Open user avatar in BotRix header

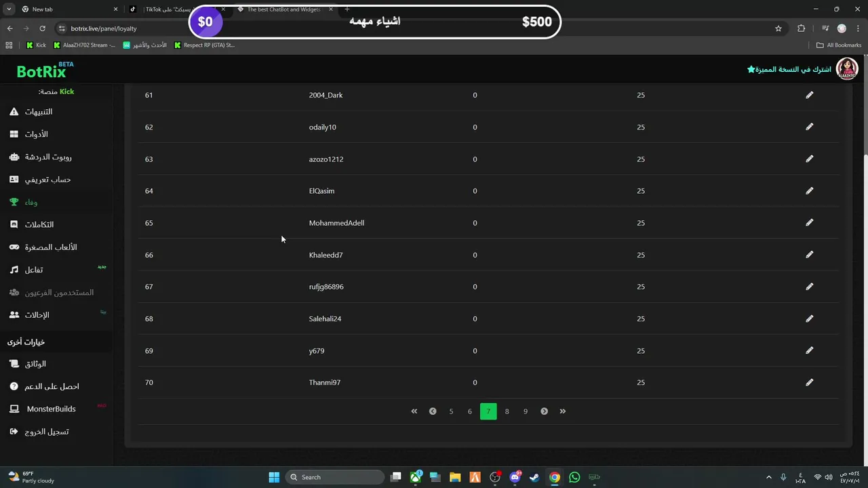pos(847,68)
